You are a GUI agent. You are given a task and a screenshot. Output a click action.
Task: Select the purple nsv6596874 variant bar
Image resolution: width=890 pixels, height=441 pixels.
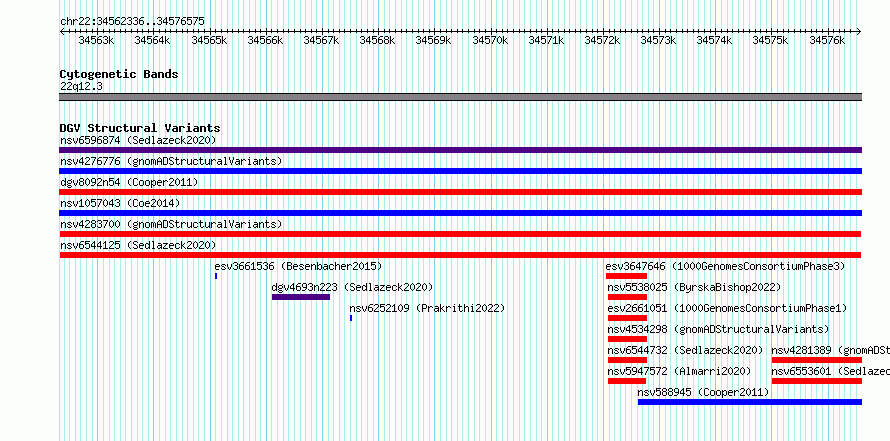460,150
